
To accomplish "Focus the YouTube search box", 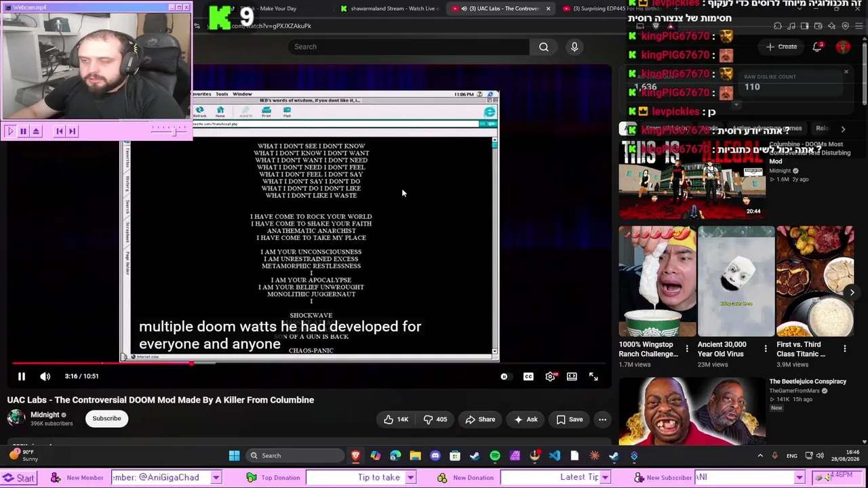I will point(408,47).
